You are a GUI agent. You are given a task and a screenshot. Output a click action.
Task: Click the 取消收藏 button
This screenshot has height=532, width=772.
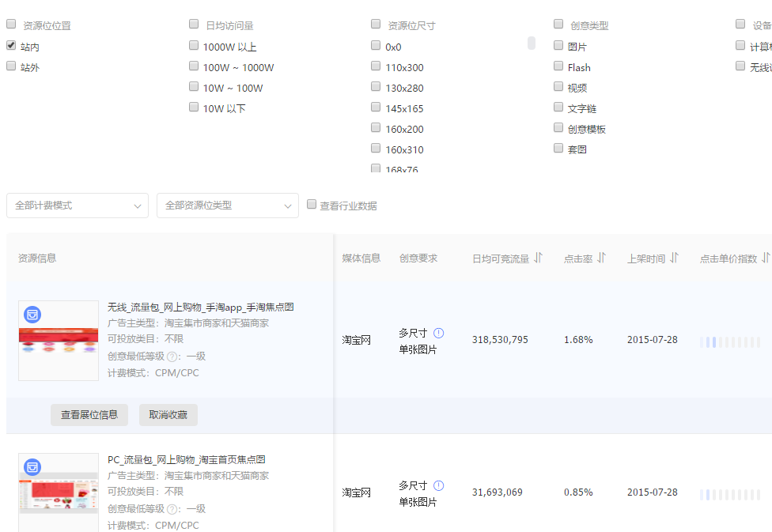(x=168, y=415)
